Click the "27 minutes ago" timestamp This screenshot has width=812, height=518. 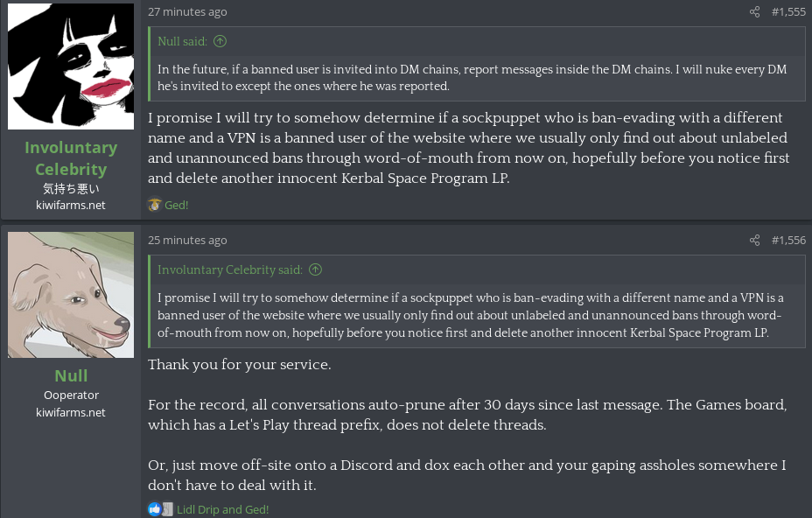coord(187,12)
